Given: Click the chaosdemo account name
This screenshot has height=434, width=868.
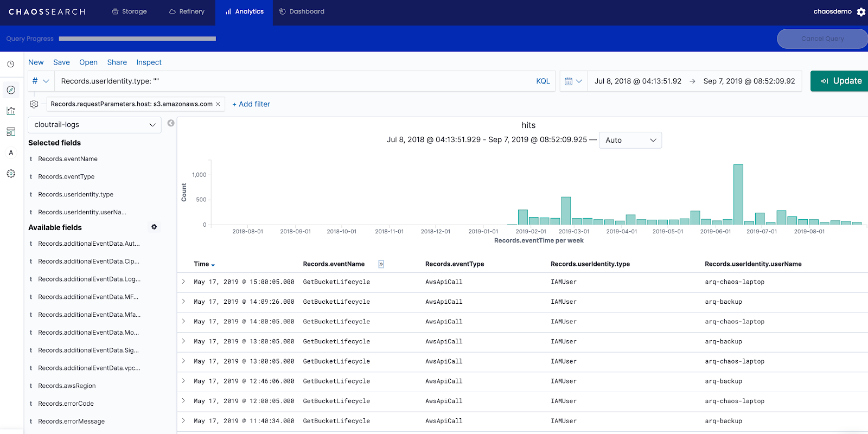Looking at the screenshot, I should click(x=832, y=11).
